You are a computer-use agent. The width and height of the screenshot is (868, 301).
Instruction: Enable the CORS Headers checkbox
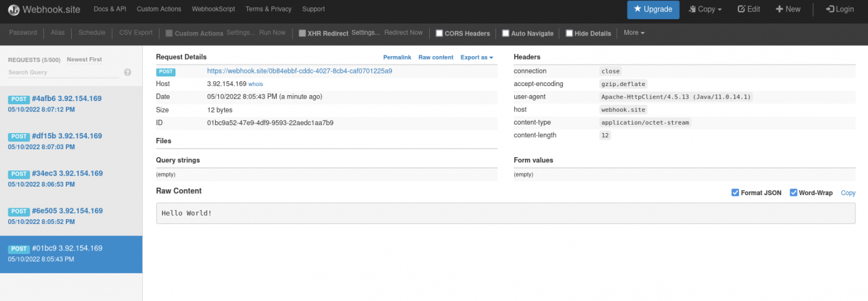pyautogui.click(x=439, y=33)
